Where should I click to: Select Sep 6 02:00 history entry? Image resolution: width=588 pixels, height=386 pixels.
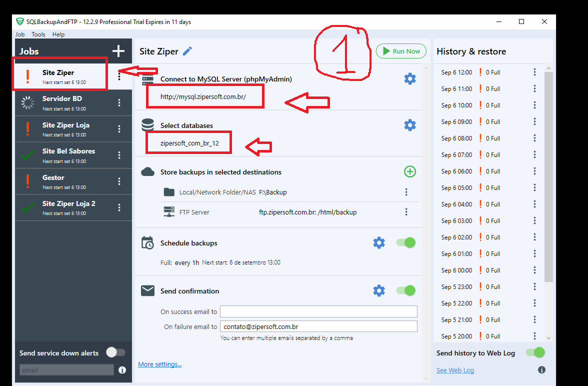click(x=489, y=237)
